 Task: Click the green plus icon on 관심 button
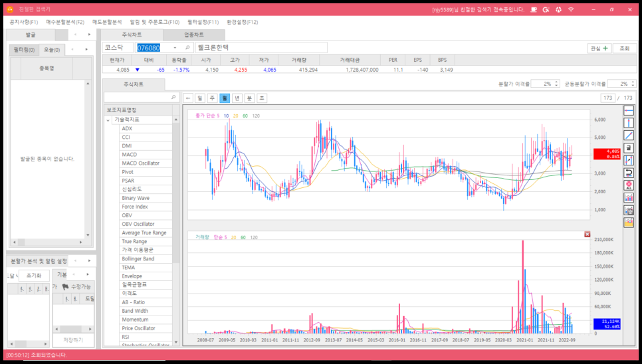click(x=605, y=48)
